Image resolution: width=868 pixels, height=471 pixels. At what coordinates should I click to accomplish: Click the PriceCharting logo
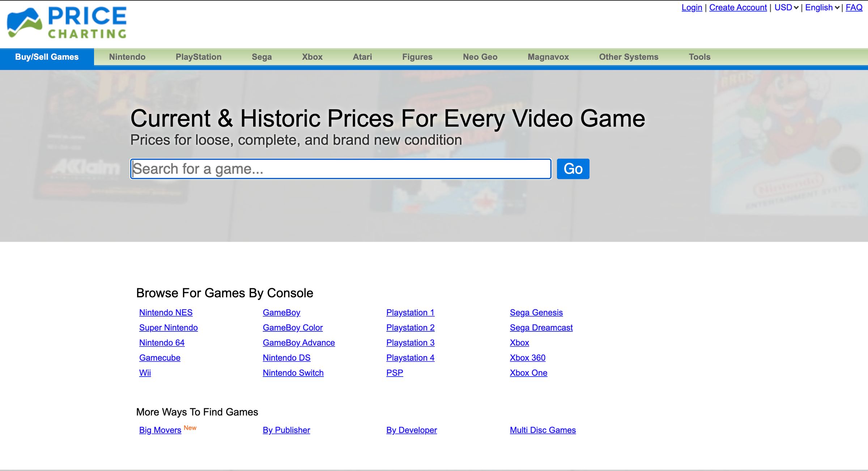point(67,22)
